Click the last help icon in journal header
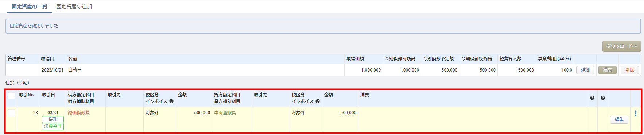 (x=603, y=98)
